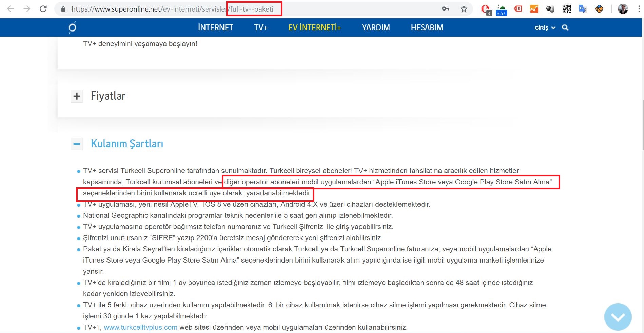Bookmark this page with the star
Image resolution: width=644 pixels, height=333 pixels.
coord(464,9)
